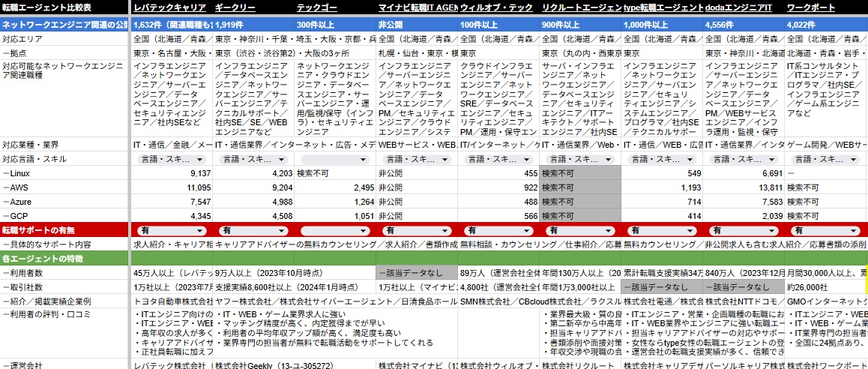Viewport: 868px width, 369px height.
Task: Select the 対応エリア row label
Action: click(64, 39)
